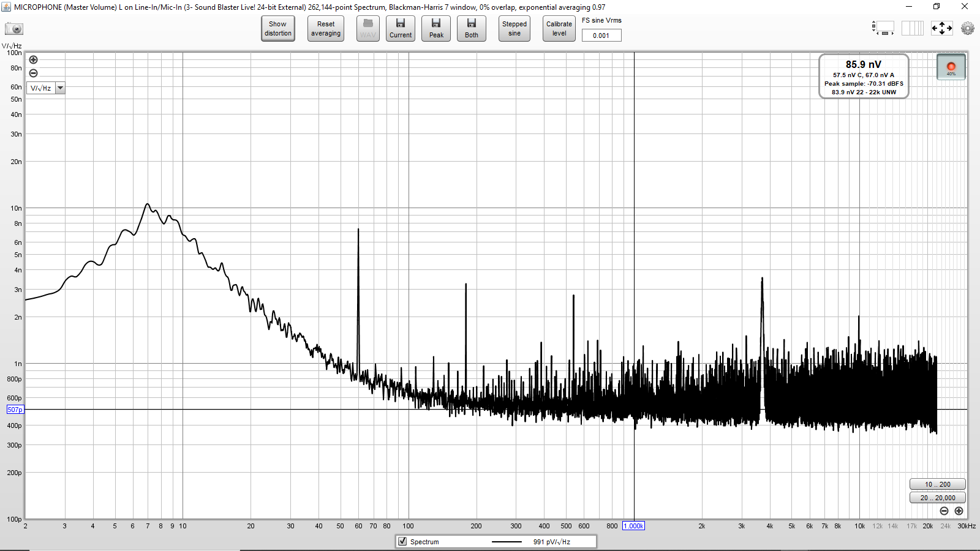Minimize the RTA window

pos(909,7)
